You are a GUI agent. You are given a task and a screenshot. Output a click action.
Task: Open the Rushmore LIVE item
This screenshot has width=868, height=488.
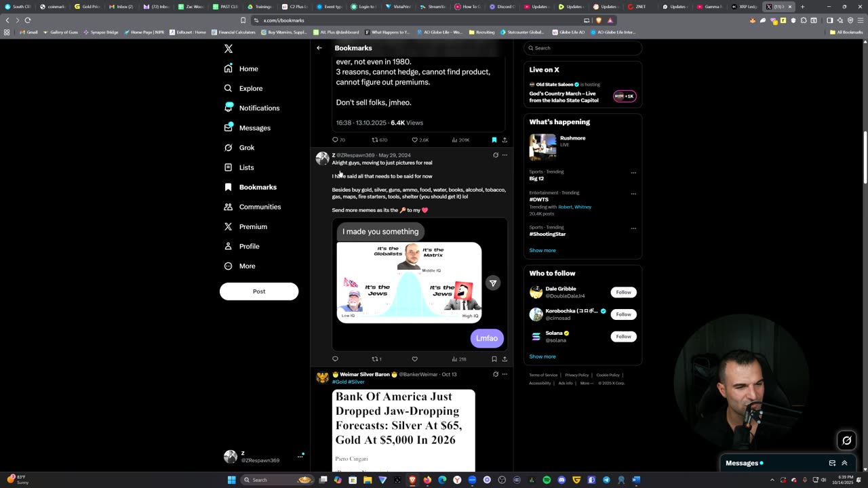[x=583, y=146]
